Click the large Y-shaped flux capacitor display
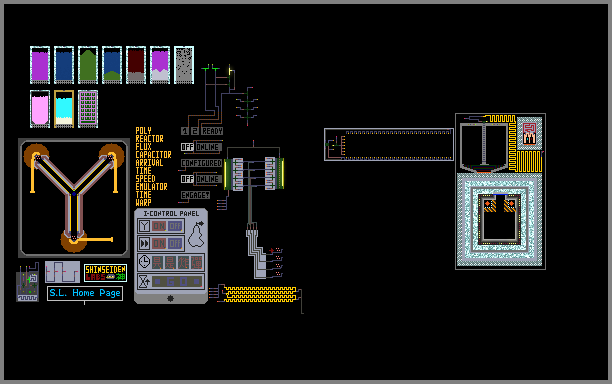Image resolution: width=612 pixels, height=384 pixels. click(x=74, y=198)
